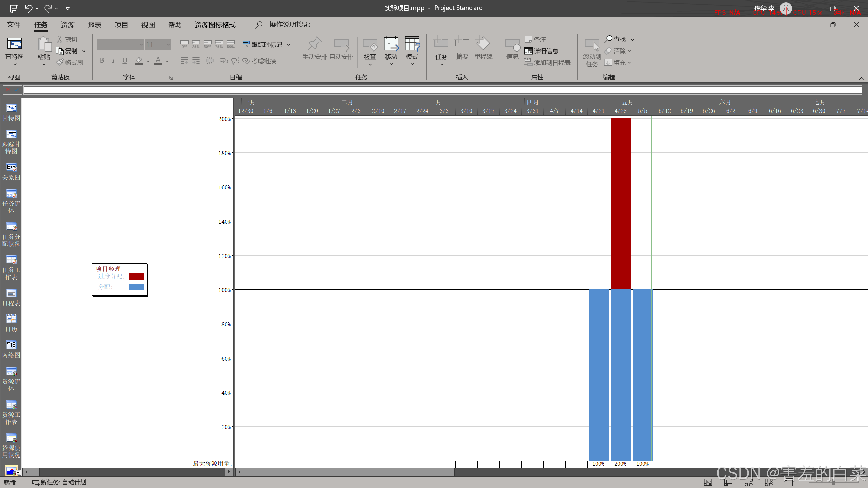Screen dimensions: 868x488
Task: Select the 跟踪甘特图 sidebar view
Action: pos(11,142)
